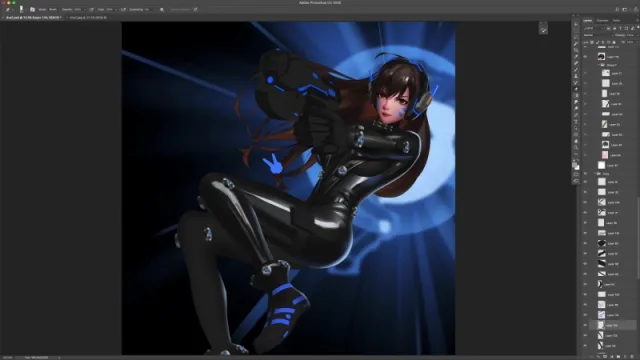The image size is (640, 360).
Task: Click foreground color swatch in toolbar
Action: click(x=574, y=164)
